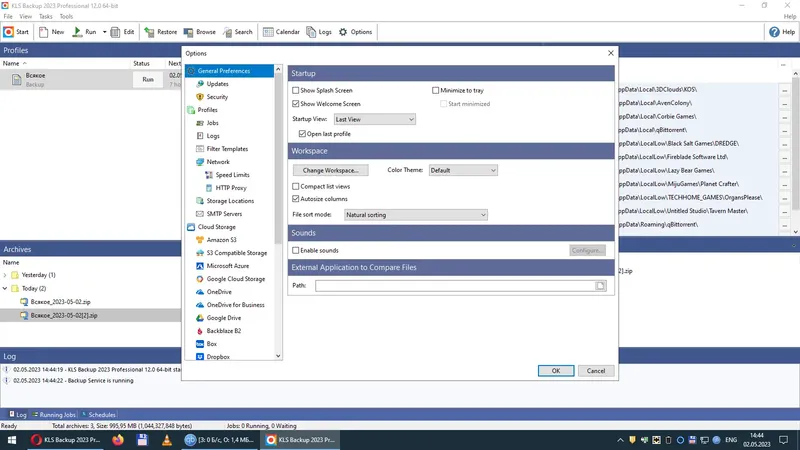The height and width of the screenshot is (450, 800).
Task: Confirm options with the OK button
Action: (x=556, y=371)
